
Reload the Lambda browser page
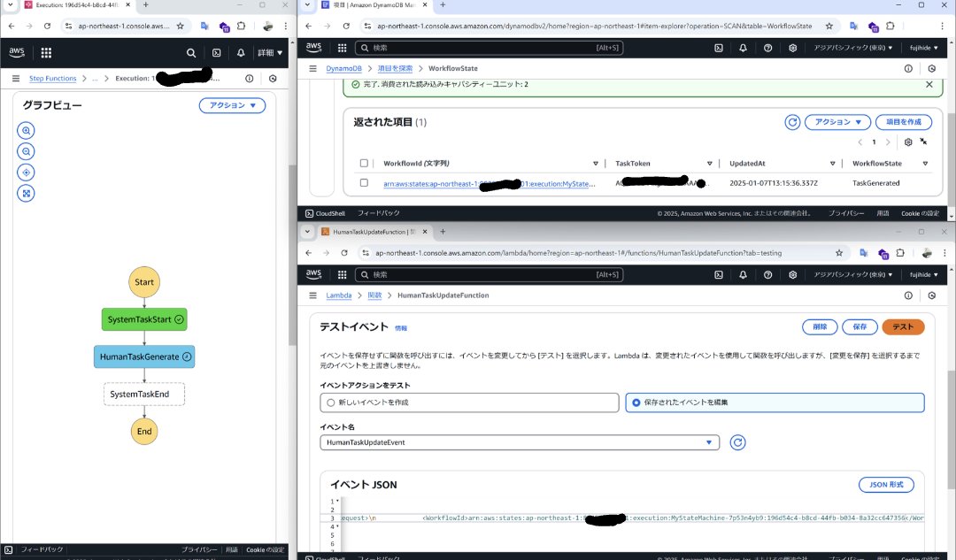(x=344, y=253)
